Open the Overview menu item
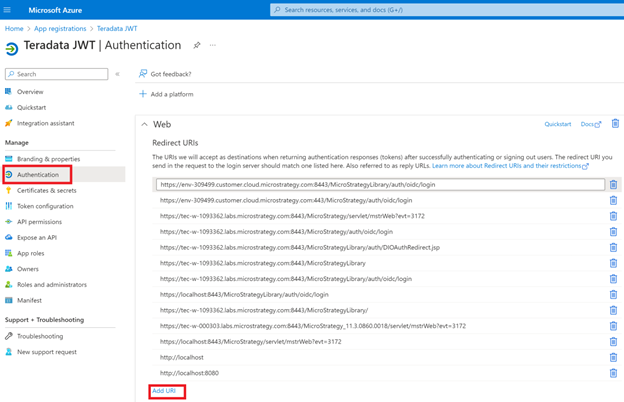This screenshot has height=402, width=624. [30, 92]
